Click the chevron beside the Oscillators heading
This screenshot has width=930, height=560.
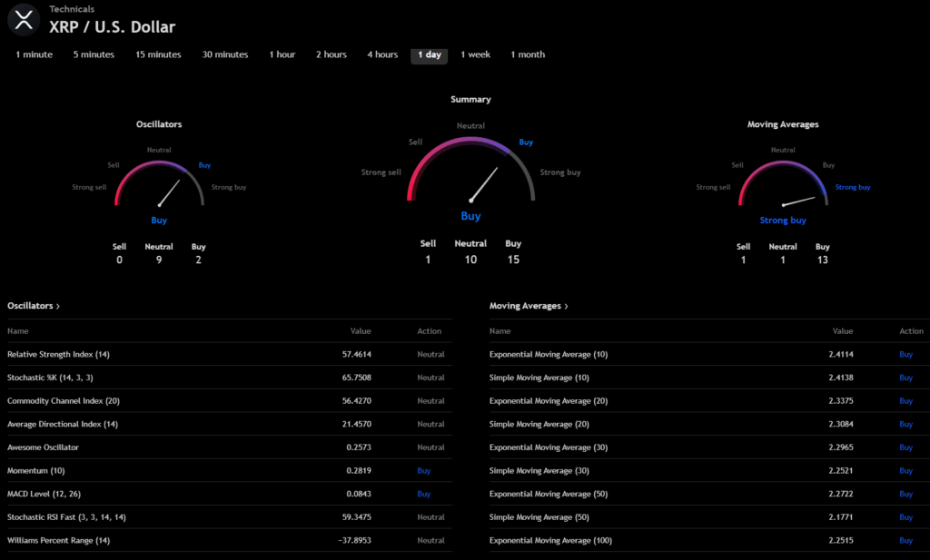57,307
